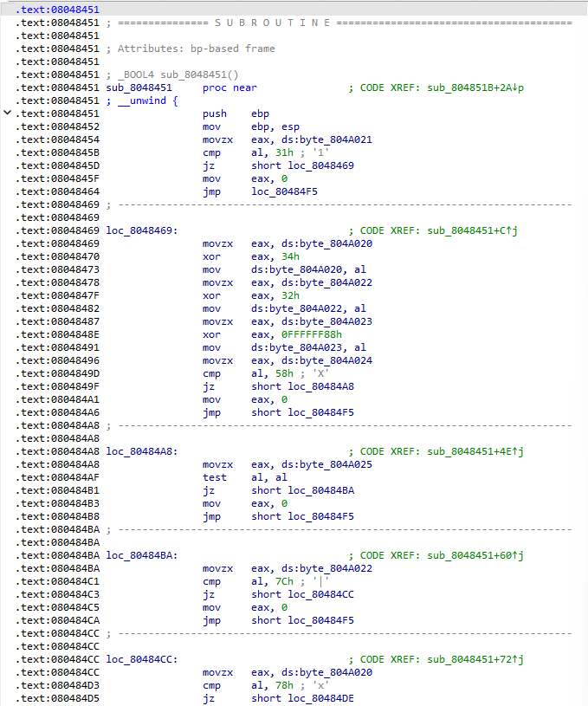Select the 34h constant in the xor at 08048470
This screenshot has height=706, width=588.
point(290,256)
